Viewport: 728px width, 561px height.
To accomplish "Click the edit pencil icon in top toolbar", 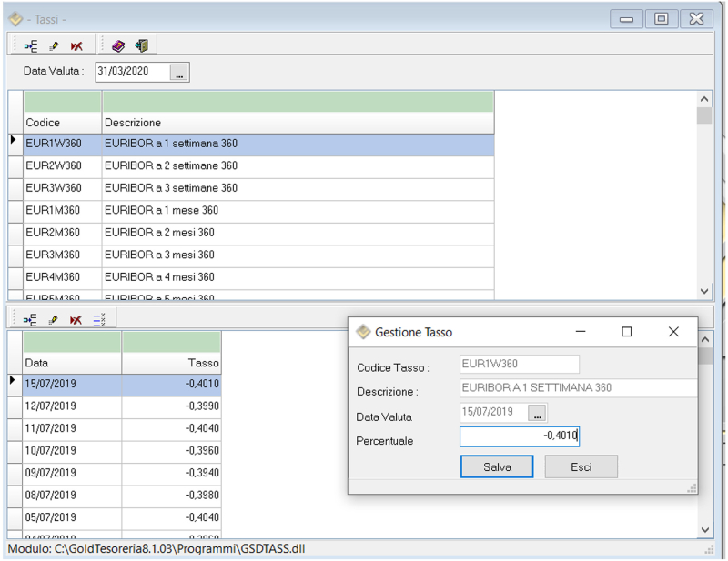I will (x=54, y=45).
